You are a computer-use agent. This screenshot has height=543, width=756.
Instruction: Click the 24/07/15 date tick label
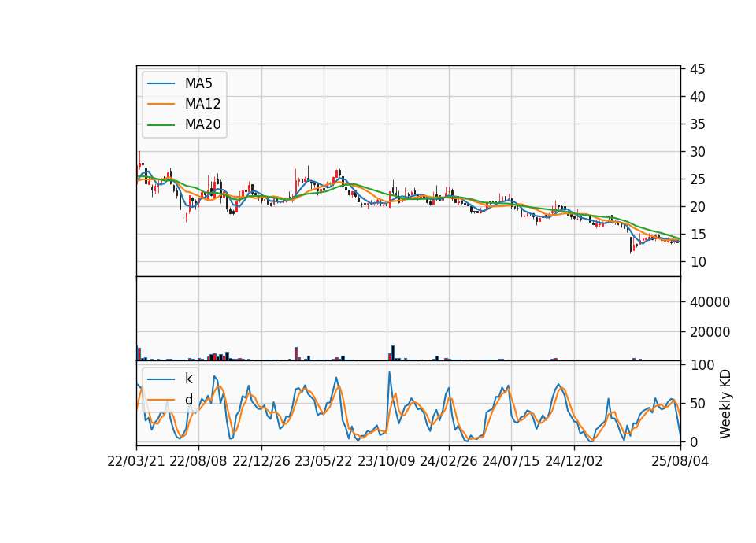point(510,462)
